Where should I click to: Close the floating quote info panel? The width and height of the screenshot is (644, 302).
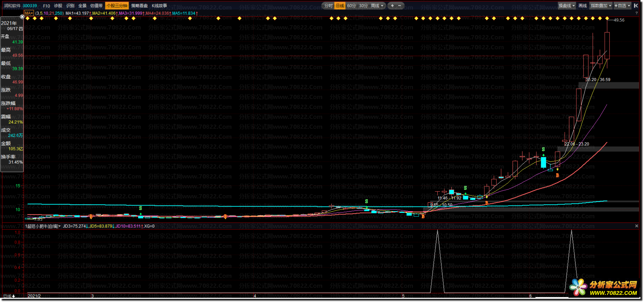pos(22,17)
